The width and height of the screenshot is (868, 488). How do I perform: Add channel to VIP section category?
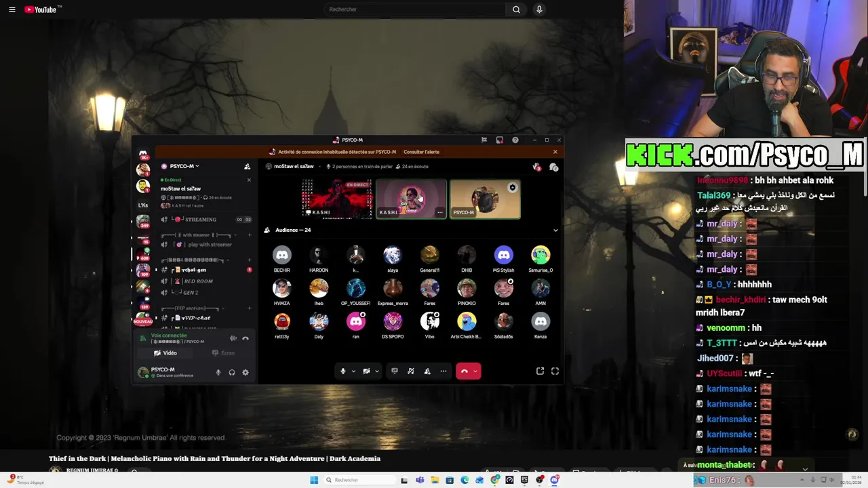point(249,308)
